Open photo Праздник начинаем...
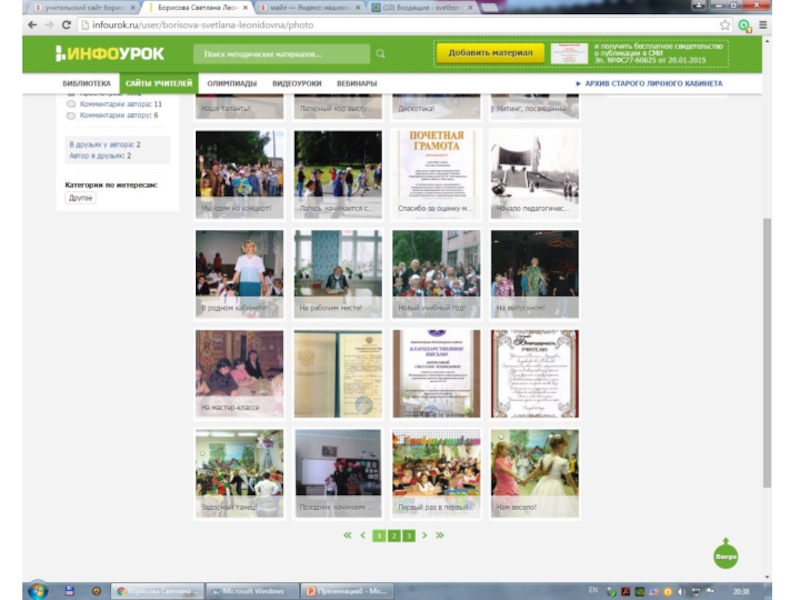 338,473
